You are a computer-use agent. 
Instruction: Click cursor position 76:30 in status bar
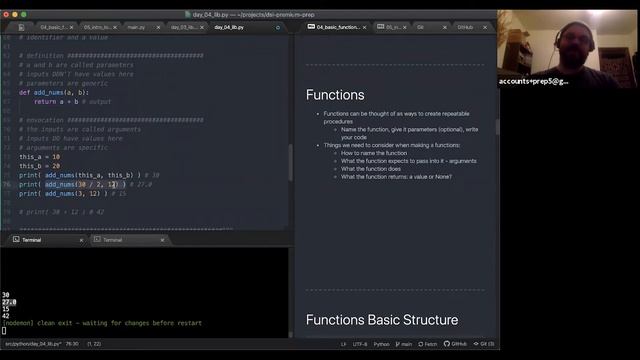click(72, 344)
